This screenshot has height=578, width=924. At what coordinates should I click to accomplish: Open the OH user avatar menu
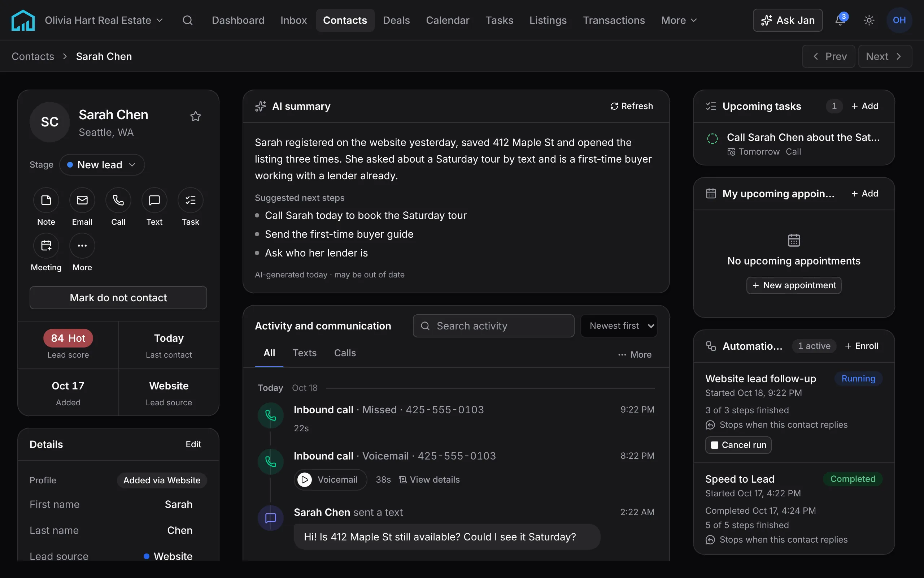pos(899,20)
